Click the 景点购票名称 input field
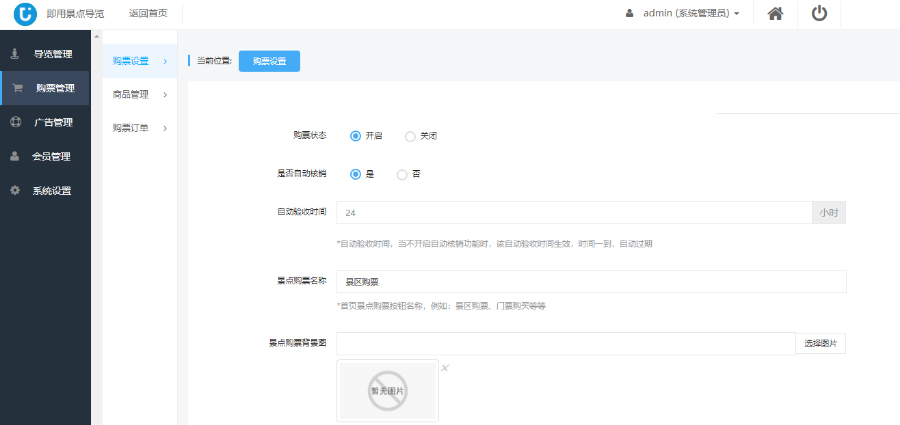 coord(591,282)
